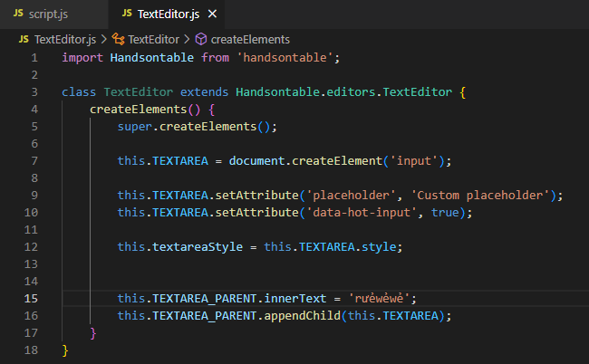Click the JS file icon in breadcrumb
Screen dimensions: 589x364
coord(24,39)
